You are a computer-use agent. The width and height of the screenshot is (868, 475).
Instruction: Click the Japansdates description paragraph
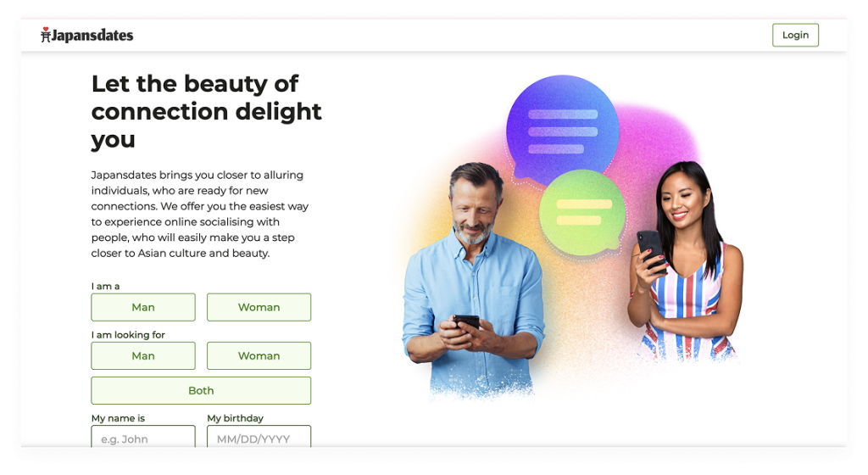pyautogui.click(x=200, y=215)
